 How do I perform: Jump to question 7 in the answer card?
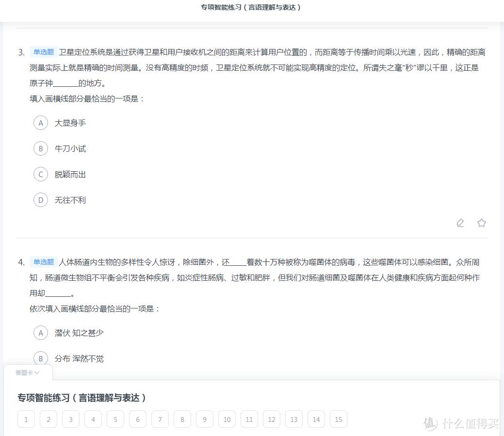[160, 419]
